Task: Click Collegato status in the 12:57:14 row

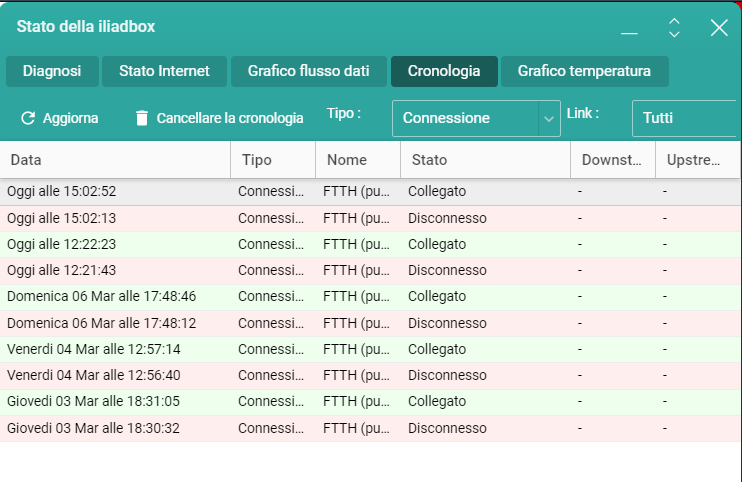Action: tap(437, 350)
